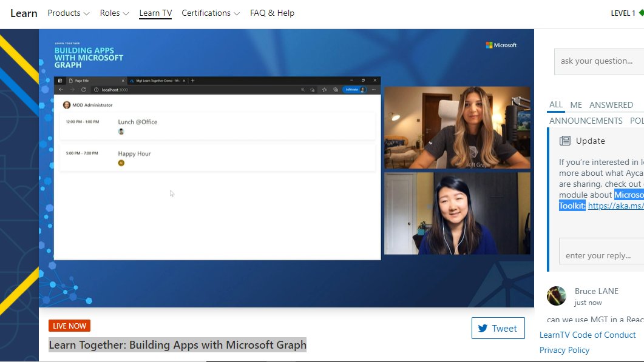Click the "just now" timestamp
This screenshot has width=644, height=362.
[588, 303]
